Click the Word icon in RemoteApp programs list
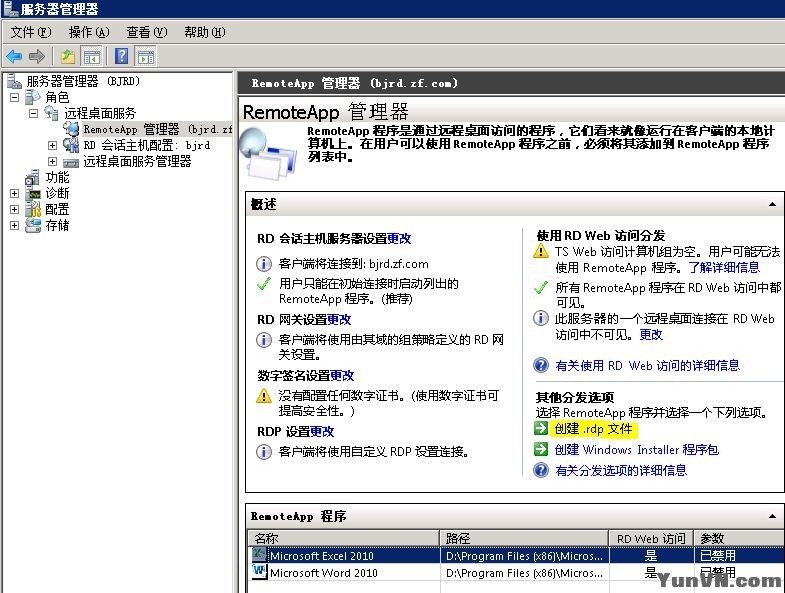The height and width of the screenshot is (593, 785). (x=259, y=571)
